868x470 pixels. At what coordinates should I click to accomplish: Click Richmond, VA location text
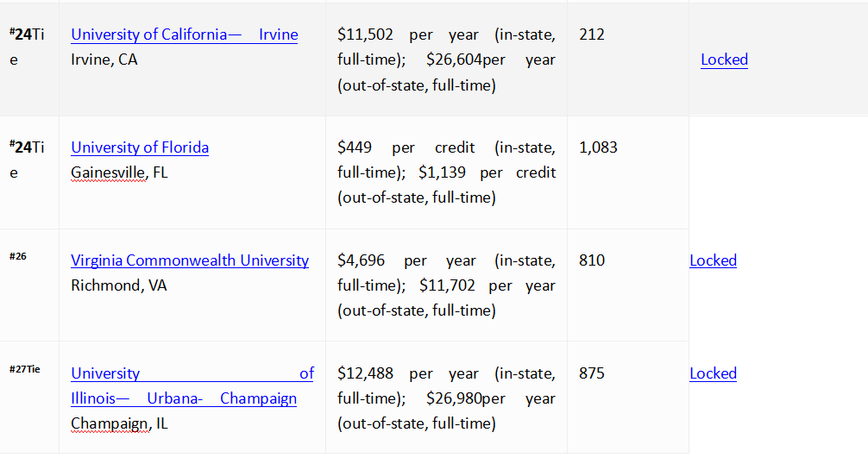click(x=118, y=285)
